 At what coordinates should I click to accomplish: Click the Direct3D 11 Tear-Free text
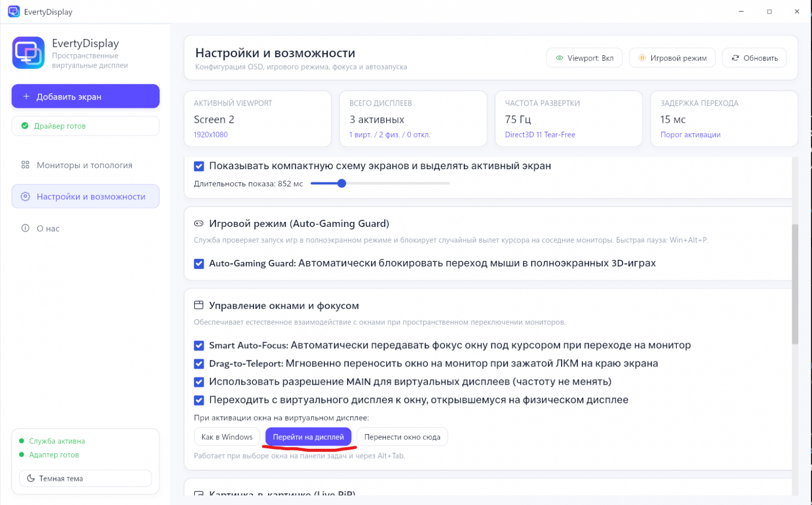tap(540, 134)
